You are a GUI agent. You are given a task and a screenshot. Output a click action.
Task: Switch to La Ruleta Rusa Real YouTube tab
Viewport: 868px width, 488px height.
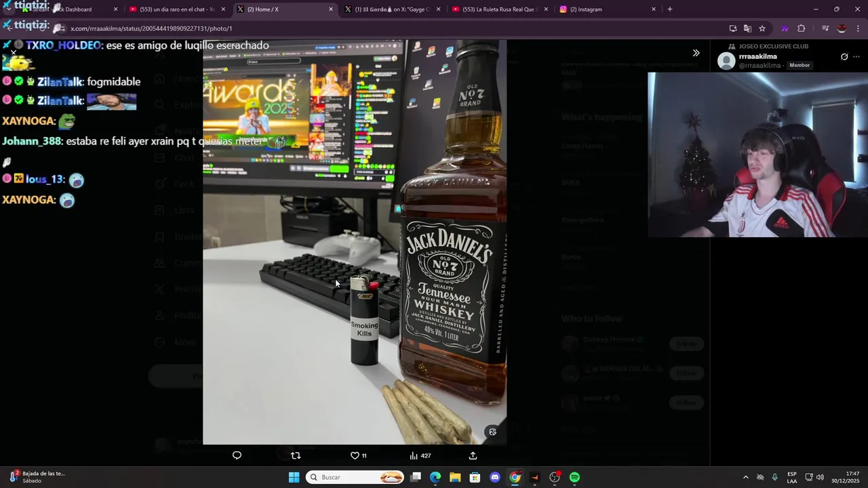(x=500, y=9)
